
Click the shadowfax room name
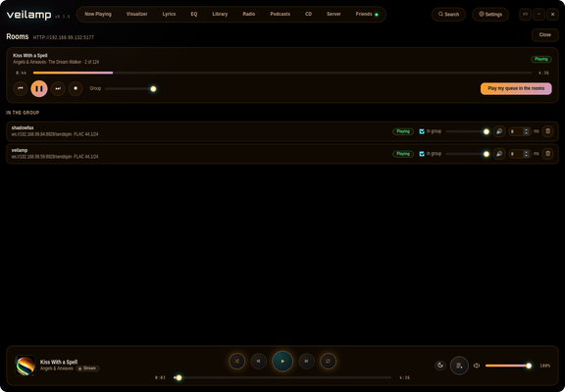(23, 127)
